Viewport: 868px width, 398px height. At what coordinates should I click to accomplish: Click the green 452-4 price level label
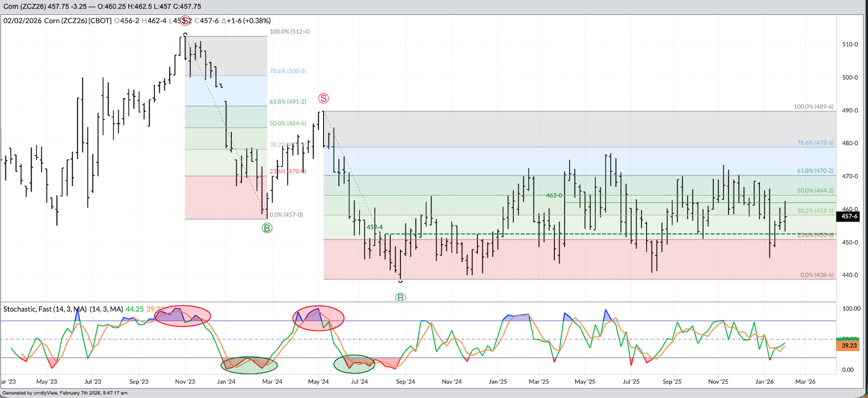375,227
